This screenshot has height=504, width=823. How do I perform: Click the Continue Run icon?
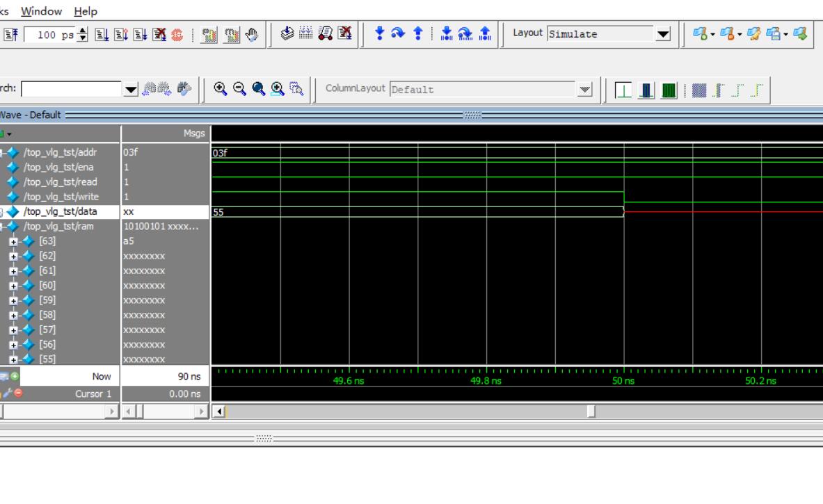(x=121, y=35)
